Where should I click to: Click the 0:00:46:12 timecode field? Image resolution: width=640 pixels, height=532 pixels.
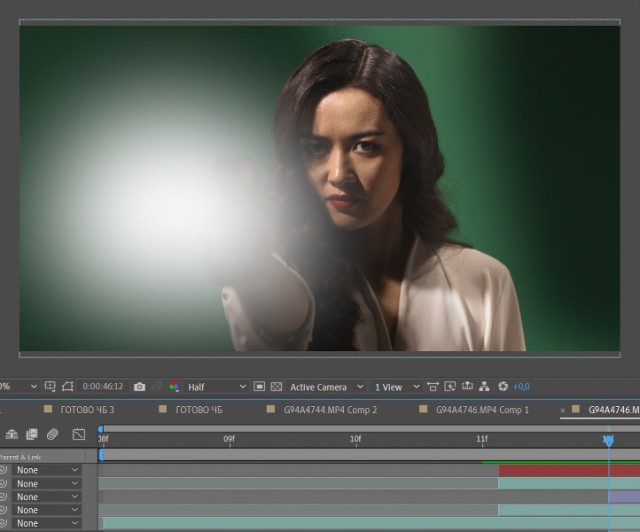(102, 386)
